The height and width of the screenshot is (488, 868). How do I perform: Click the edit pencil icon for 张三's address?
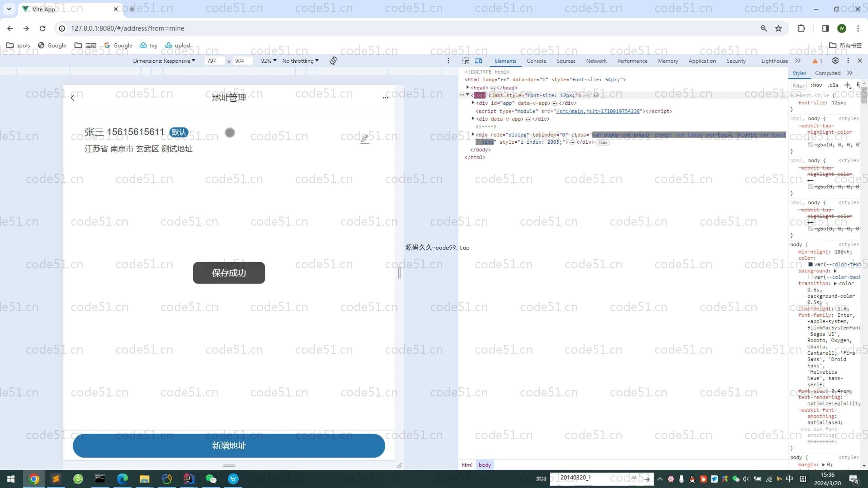pos(364,139)
